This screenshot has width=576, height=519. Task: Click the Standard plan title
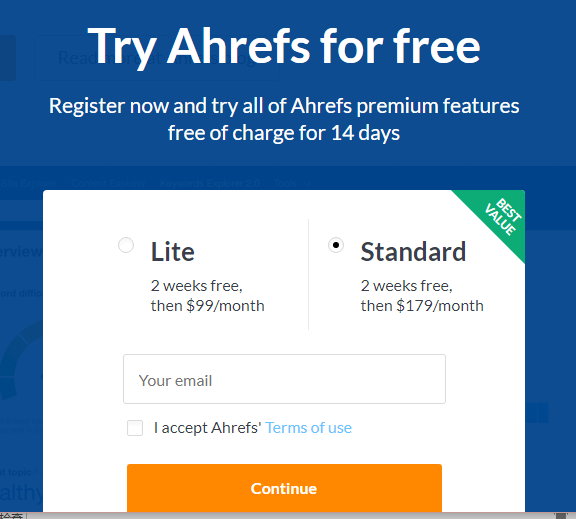[413, 252]
